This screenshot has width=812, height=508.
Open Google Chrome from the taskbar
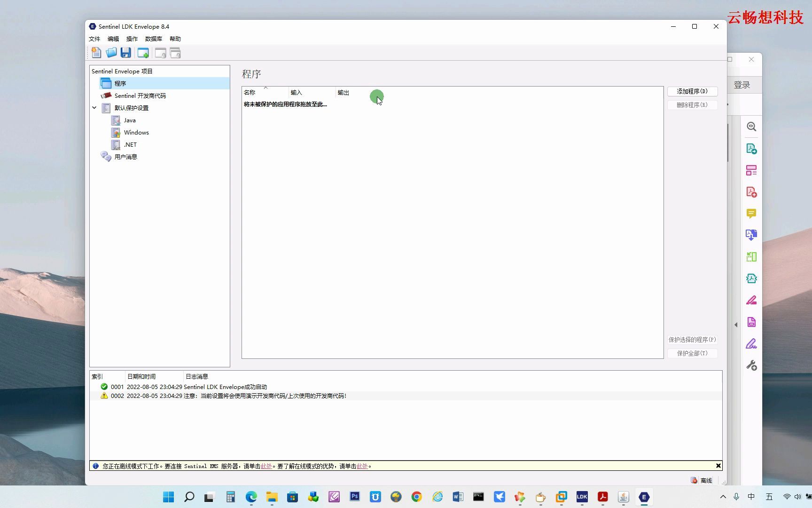point(416,497)
